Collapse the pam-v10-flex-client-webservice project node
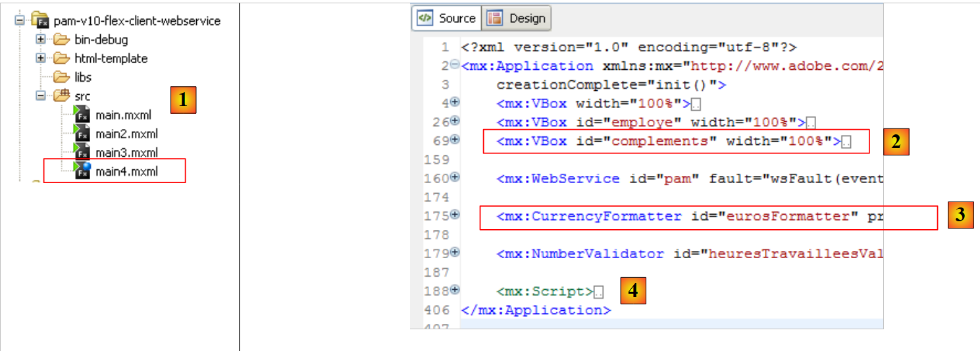 click(x=20, y=20)
